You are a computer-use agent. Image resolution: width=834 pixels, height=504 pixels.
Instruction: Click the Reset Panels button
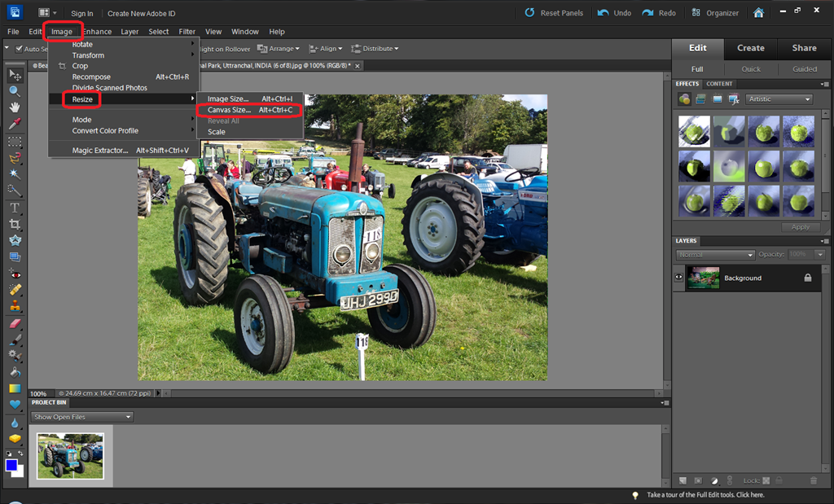coord(554,13)
